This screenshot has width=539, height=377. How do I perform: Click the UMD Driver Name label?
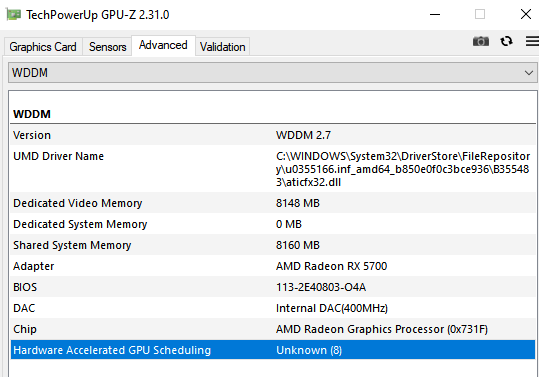coord(58,156)
